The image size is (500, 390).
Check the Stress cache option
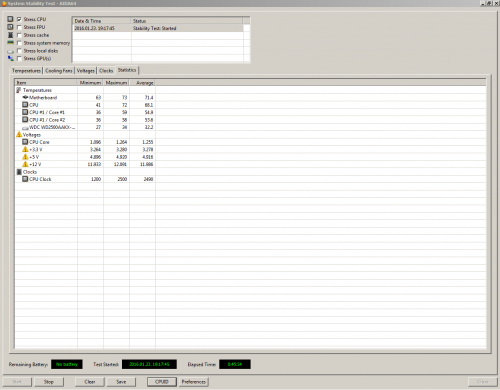click(x=19, y=35)
